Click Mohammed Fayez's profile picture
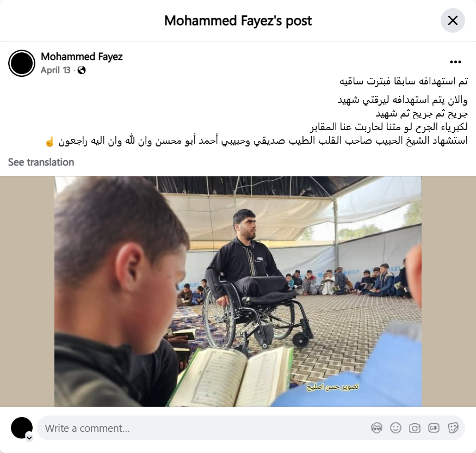This screenshot has width=476, height=453. click(22, 63)
